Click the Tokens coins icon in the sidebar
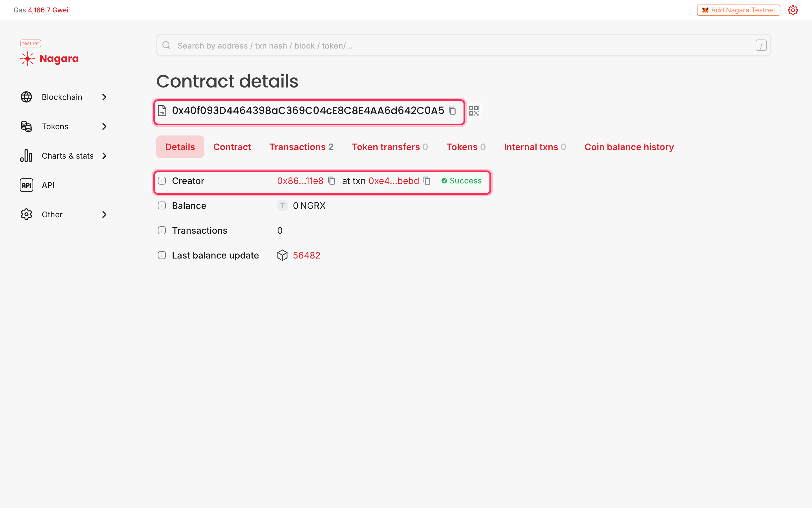Image resolution: width=812 pixels, height=508 pixels. click(26, 126)
